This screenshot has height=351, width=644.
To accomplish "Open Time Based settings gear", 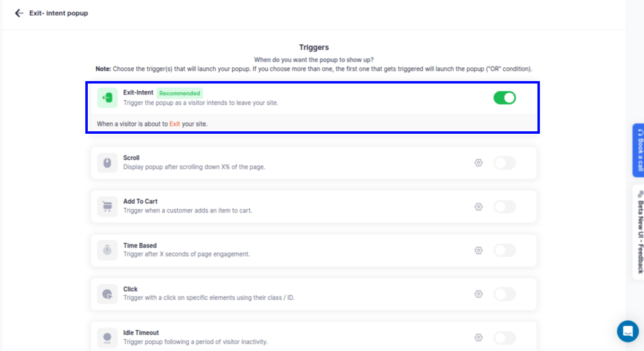I will click(x=478, y=250).
